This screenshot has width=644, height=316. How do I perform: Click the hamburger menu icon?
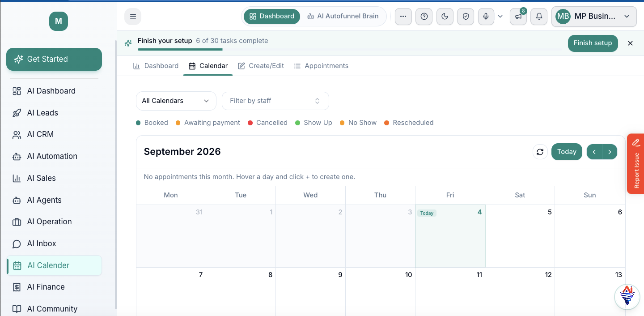133,17
